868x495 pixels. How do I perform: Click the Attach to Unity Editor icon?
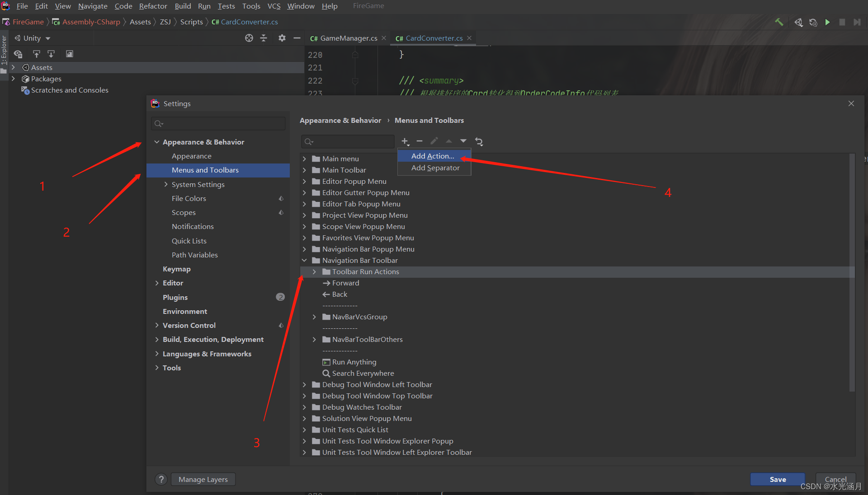point(798,22)
